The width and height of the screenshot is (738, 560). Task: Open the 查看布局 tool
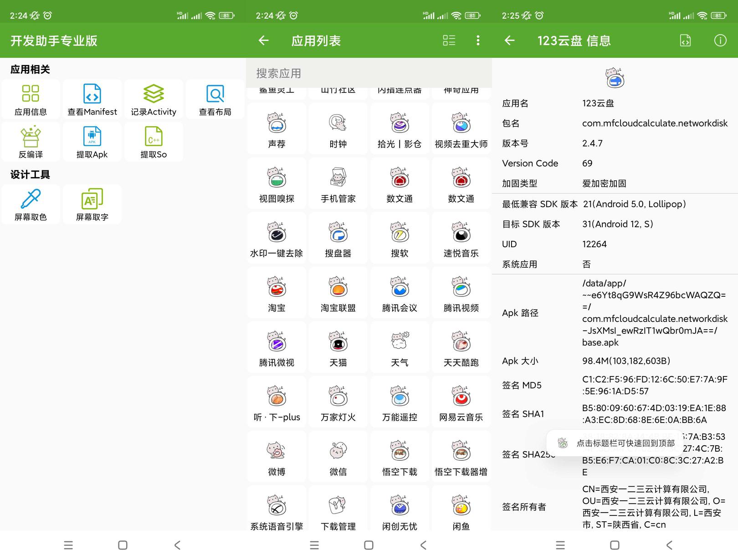click(215, 100)
